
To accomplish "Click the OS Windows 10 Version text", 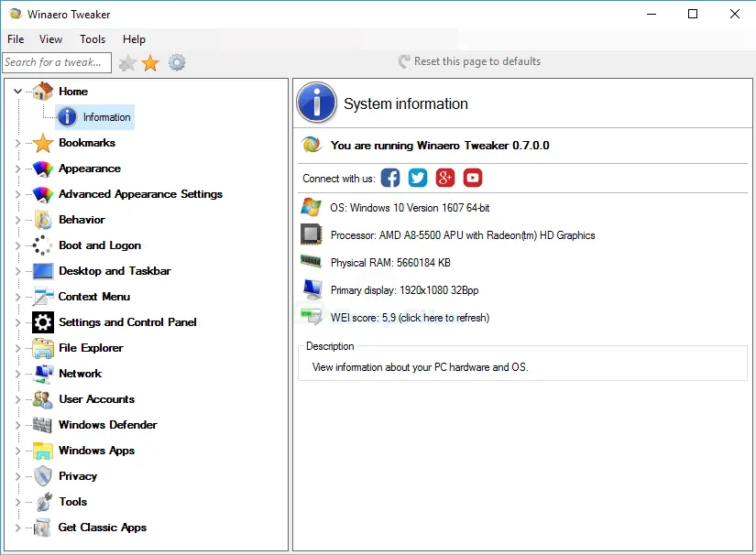I will (410, 208).
